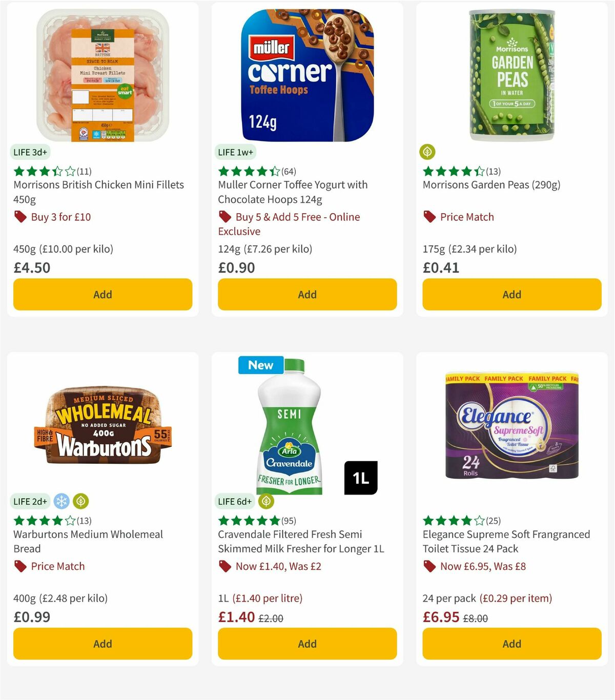This screenshot has height=700, width=615.
Task: Add Warburtons Medium Wholemeal Bread
Action: (x=102, y=644)
